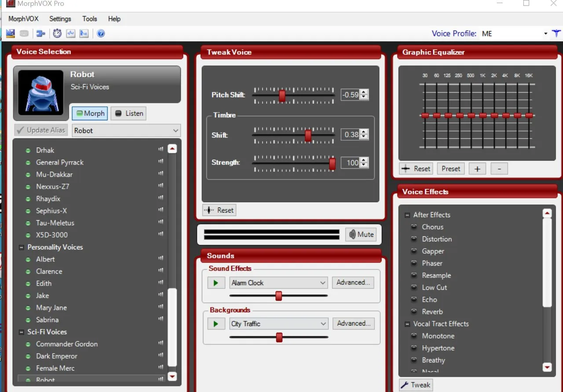Screen dimensions: 563x392
Task: Turn on the Distortion effect
Action: tap(414, 239)
